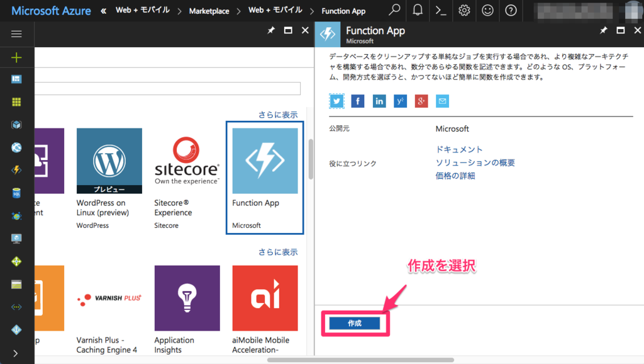Click lower さらに表示 link
Image resolution: width=644 pixels, height=364 pixels.
point(277,252)
